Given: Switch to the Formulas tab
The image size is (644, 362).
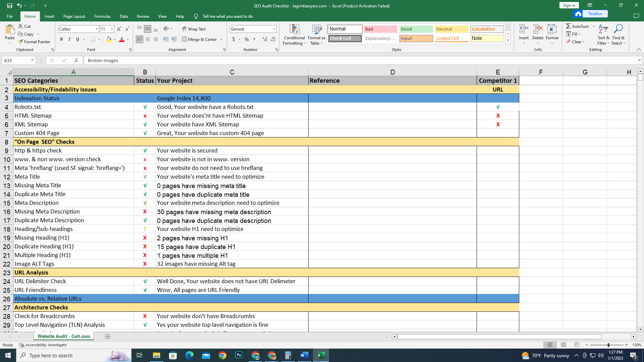Looking at the screenshot, I should tap(102, 16).
